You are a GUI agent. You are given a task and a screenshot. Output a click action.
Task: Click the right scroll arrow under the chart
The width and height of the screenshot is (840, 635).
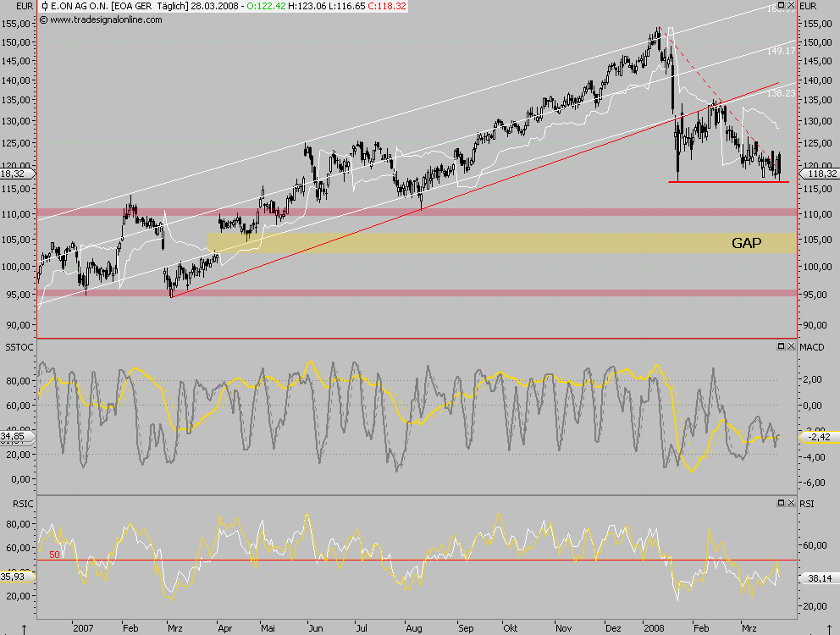point(828,627)
